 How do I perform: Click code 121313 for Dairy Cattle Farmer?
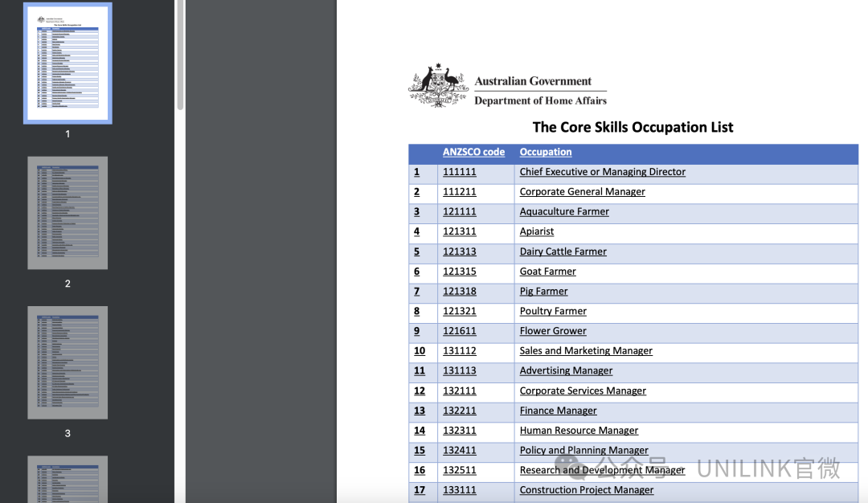(x=459, y=251)
